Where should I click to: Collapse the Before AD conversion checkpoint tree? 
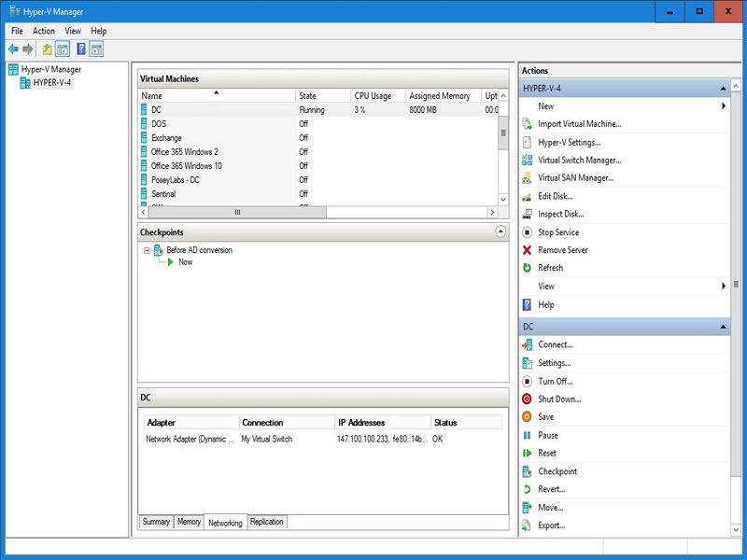(x=147, y=250)
